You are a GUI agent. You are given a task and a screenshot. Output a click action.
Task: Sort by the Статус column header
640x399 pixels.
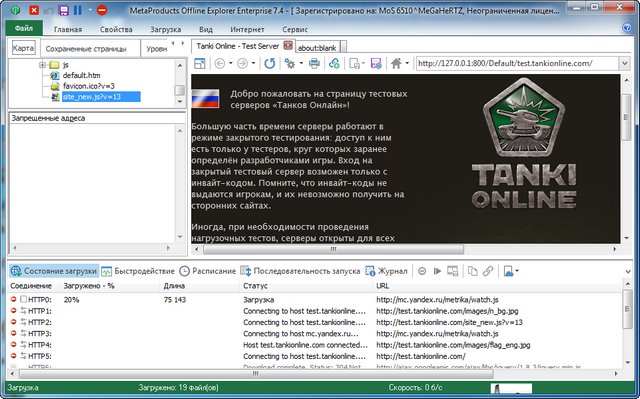[306, 286]
